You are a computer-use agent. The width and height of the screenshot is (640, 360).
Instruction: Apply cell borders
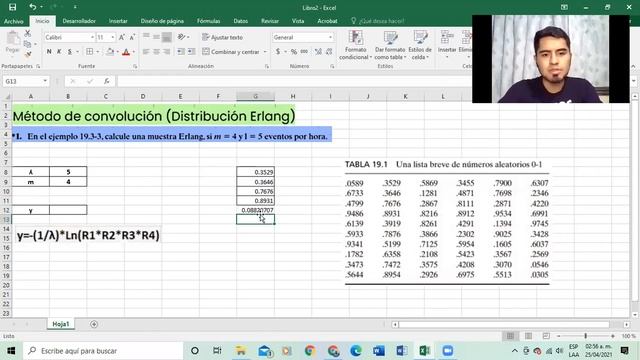pyautogui.click(x=89, y=52)
